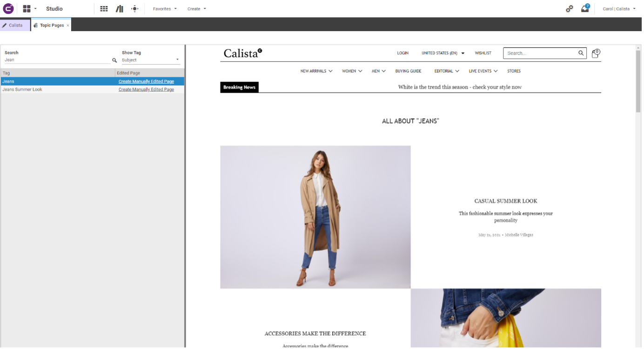Screen dimensions: 644x349
Task: Click the CoreMedia logo icon
Action: (8, 8)
